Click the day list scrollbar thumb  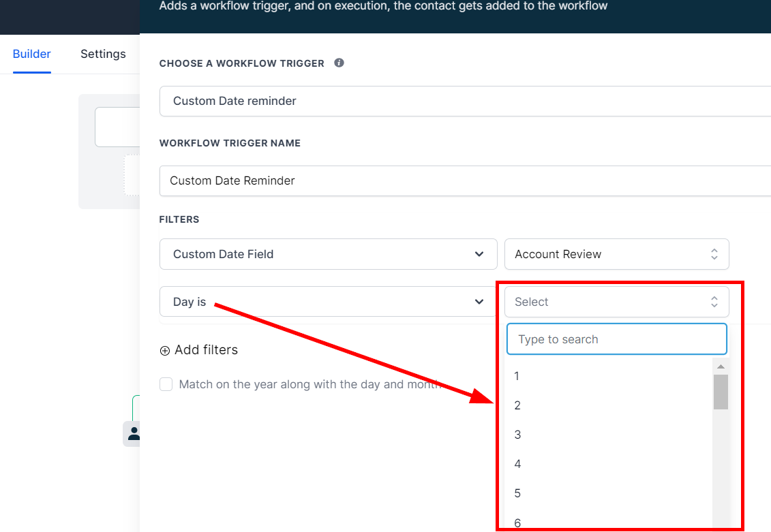pyautogui.click(x=721, y=392)
